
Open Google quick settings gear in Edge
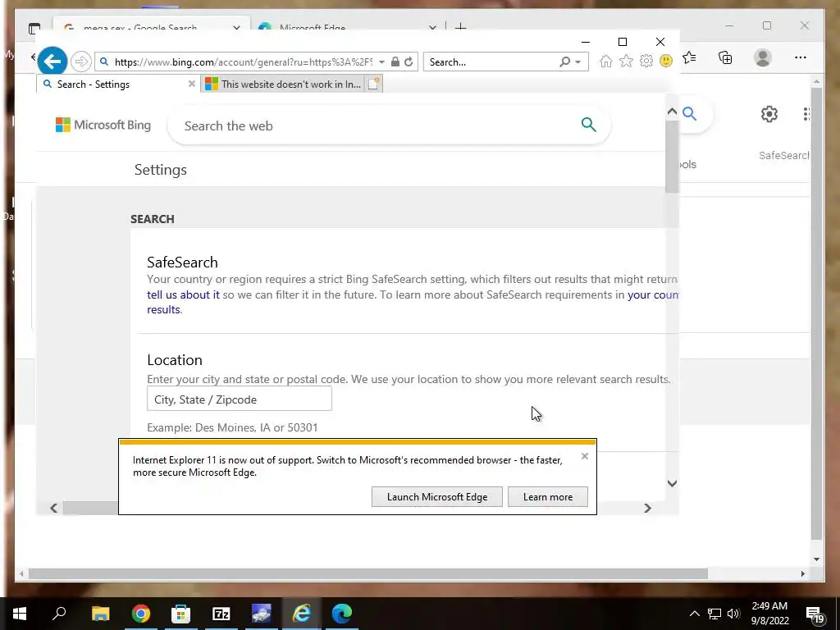click(x=769, y=113)
